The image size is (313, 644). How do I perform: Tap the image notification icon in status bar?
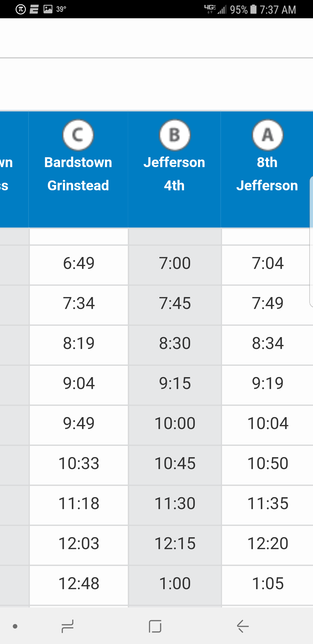pyautogui.click(x=48, y=9)
